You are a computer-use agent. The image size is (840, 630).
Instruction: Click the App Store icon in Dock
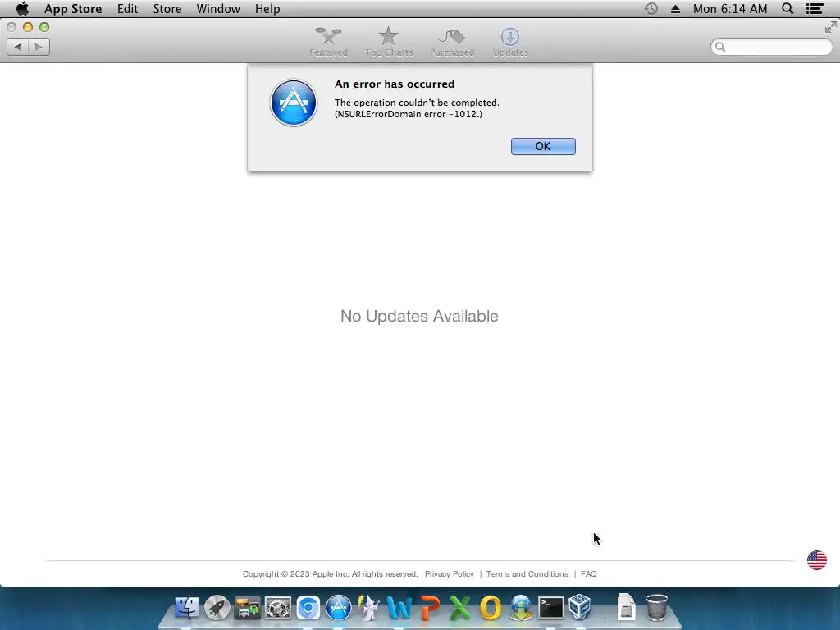pyautogui.click(x=339, y=608)
